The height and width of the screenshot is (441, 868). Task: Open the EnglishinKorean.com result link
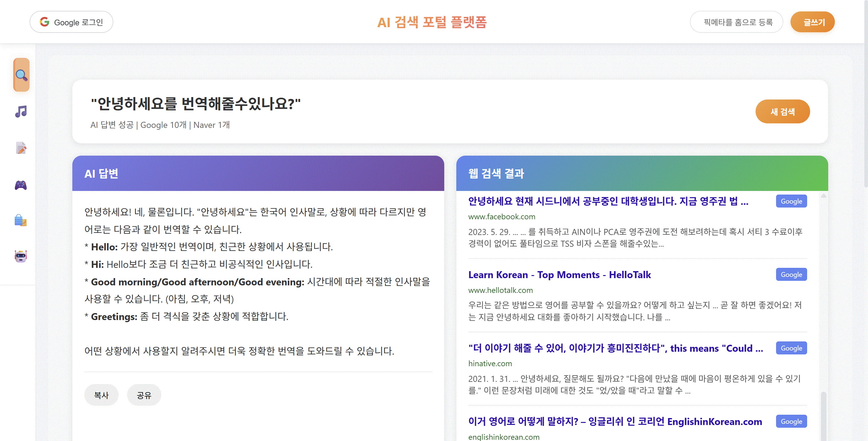point(615,421)
